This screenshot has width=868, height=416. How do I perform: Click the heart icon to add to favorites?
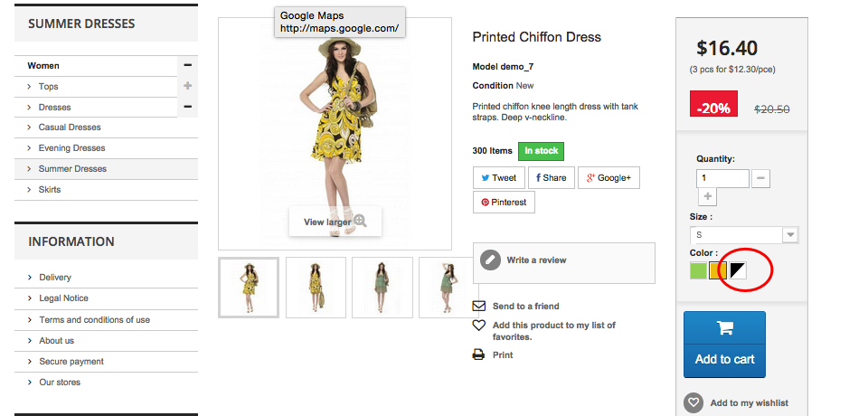tap(479, 326)
